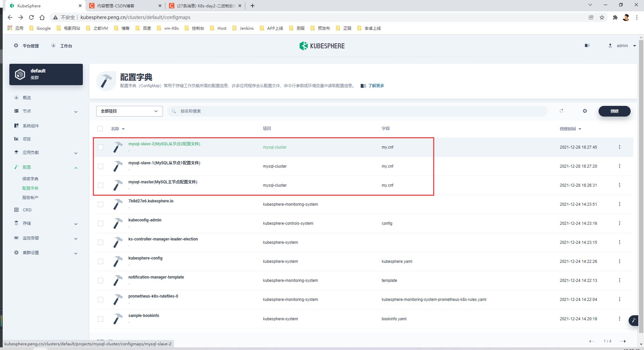Open a new browser tab
Screen dimensions: 644x350
pos(253,6)
